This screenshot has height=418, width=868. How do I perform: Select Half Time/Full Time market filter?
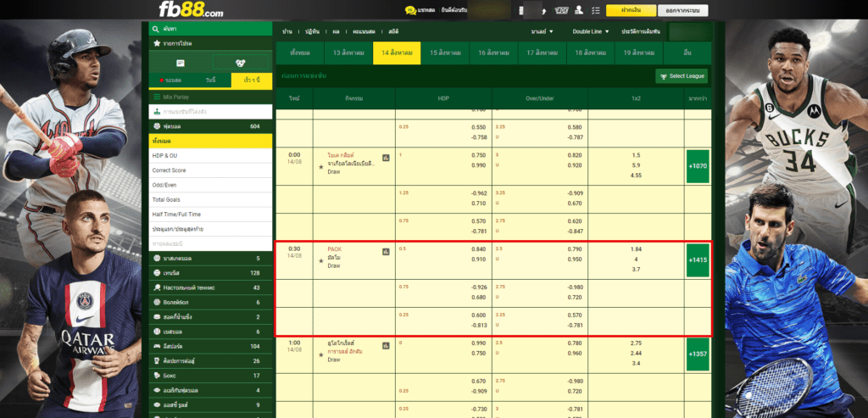coord(210,215)
